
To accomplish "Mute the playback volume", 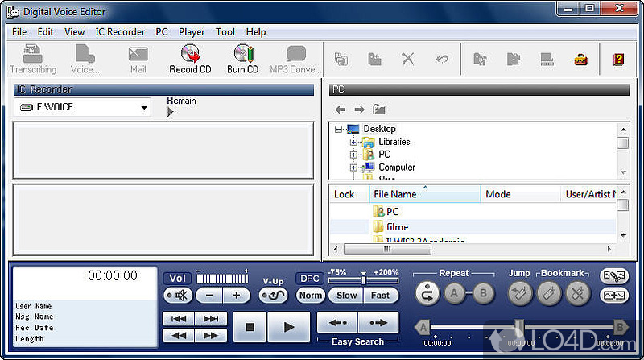I will pos(177,295).
